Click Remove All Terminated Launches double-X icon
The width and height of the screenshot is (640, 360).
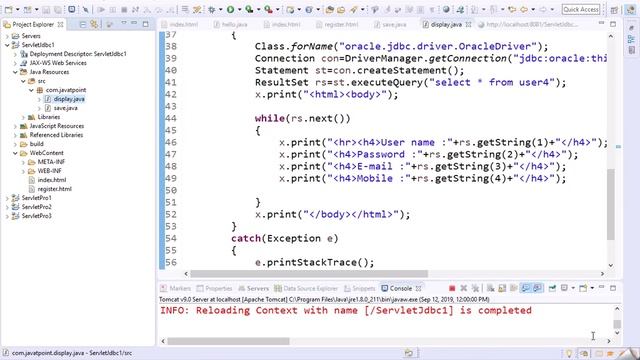point(475,288)
